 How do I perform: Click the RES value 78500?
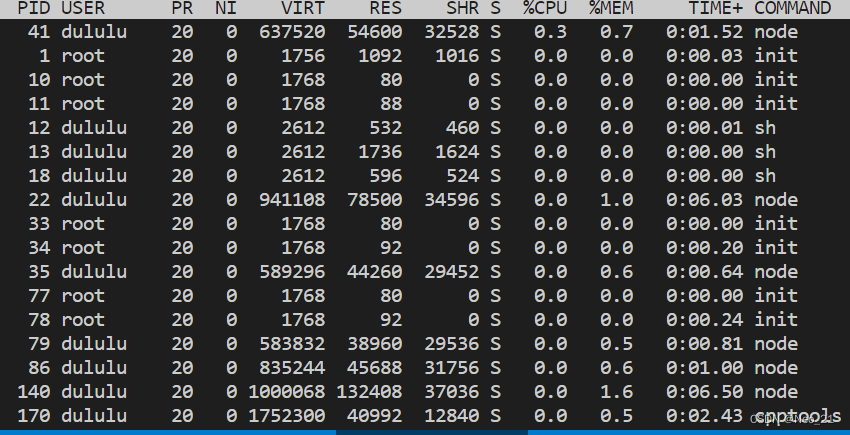click(375, 200)
